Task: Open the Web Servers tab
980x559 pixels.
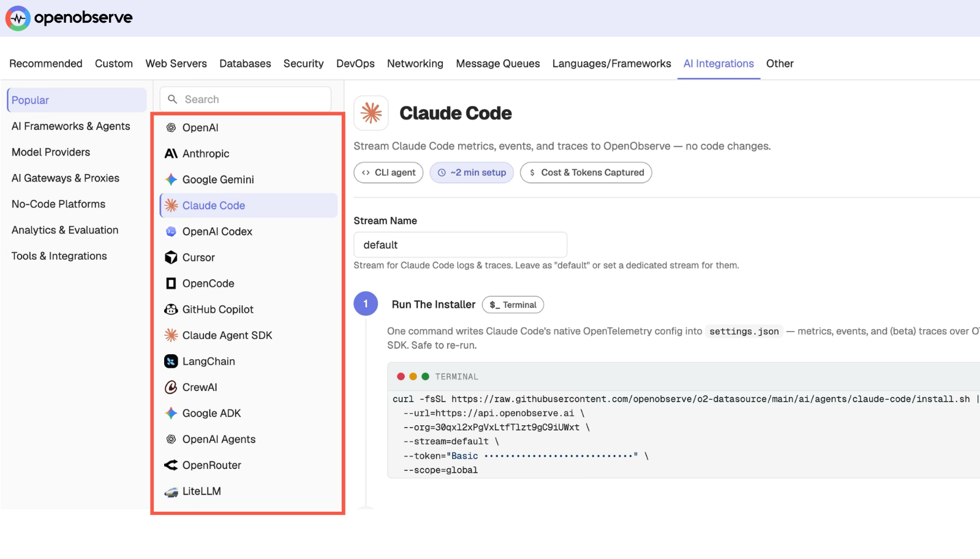Action: (176, 64)
